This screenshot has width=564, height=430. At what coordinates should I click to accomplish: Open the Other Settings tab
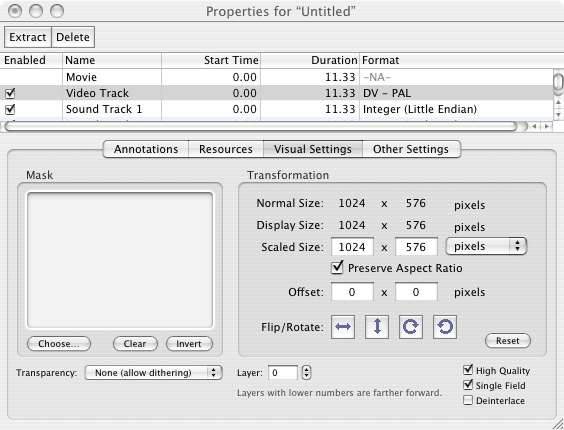click(x=411, y=149)
